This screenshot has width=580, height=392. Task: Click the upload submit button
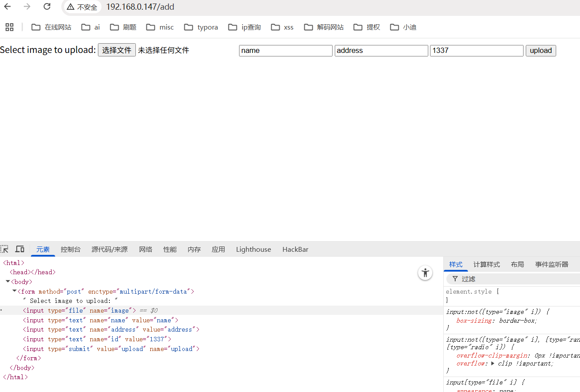(541, 51)
